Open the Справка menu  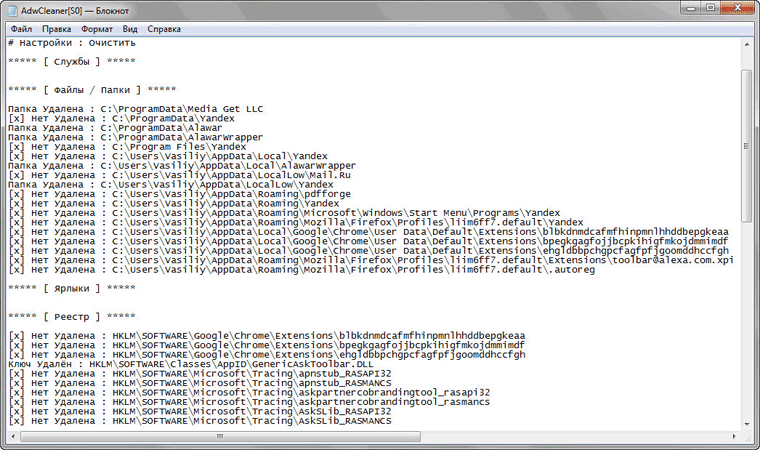point(164,29)
